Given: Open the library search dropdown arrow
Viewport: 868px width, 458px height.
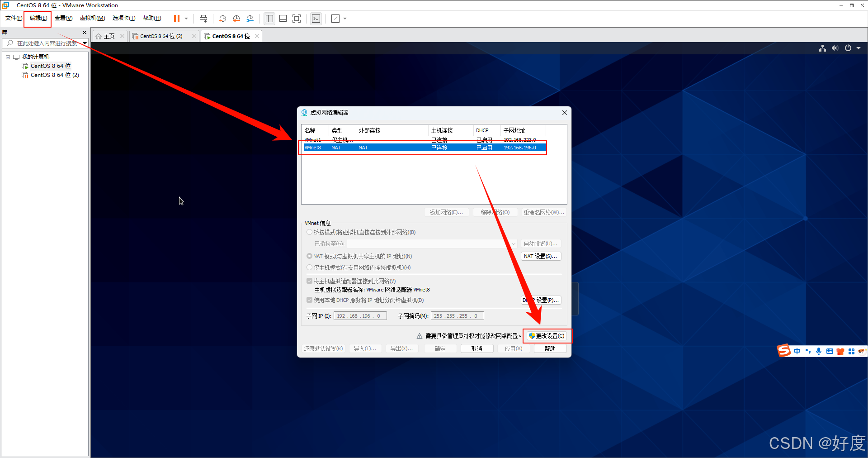Looking at the screenshot, I should click(x=85, y=43).
